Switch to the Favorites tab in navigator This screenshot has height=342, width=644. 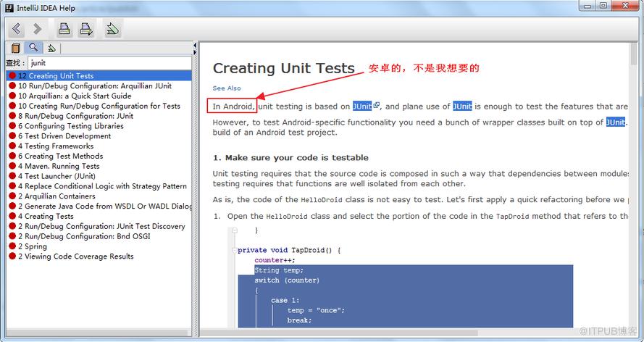(x=51, y=49)
